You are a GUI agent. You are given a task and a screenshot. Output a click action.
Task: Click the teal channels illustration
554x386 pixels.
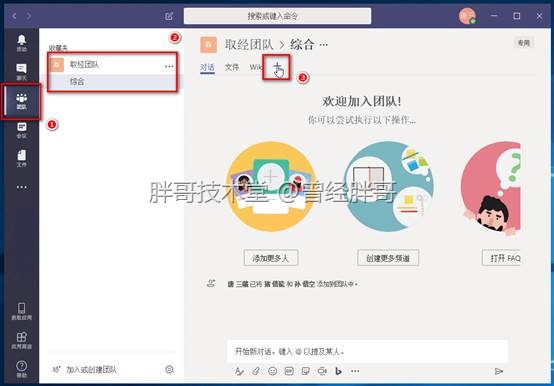pos(388,186)
